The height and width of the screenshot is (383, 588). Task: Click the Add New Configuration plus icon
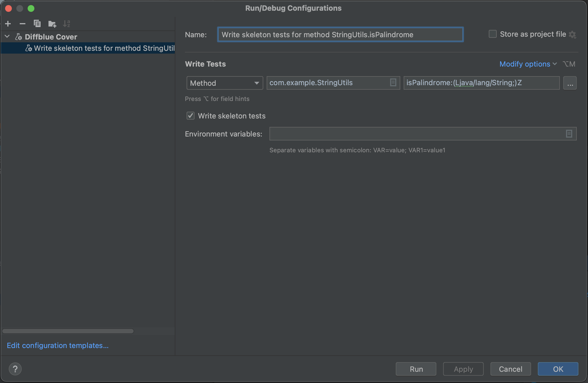coord(8,24)
